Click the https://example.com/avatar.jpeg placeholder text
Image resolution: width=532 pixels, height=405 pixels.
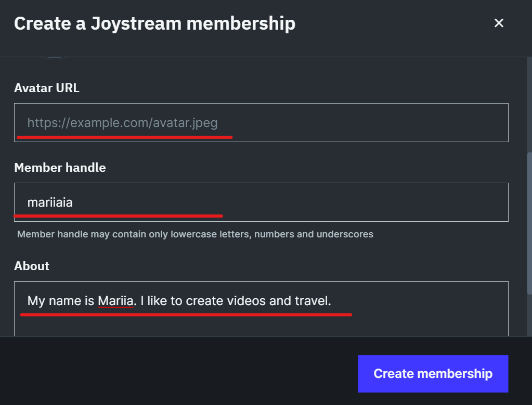click(x=123, y=123)
